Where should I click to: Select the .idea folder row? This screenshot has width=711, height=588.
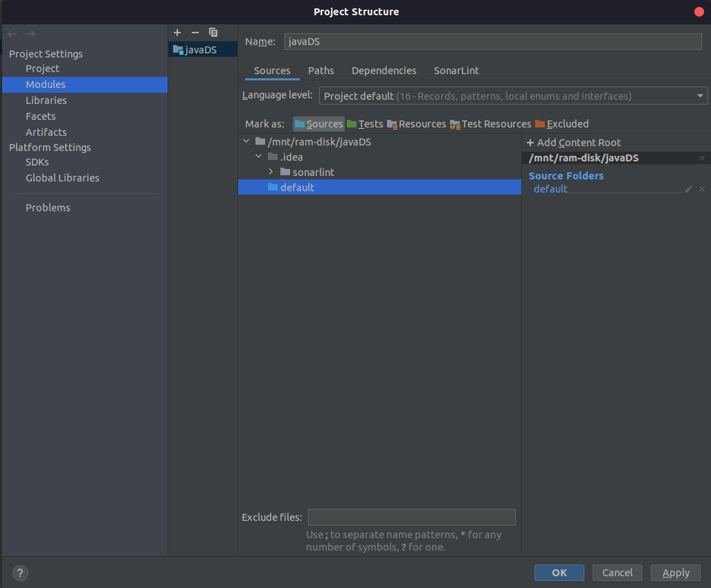[x=379, y=157]
